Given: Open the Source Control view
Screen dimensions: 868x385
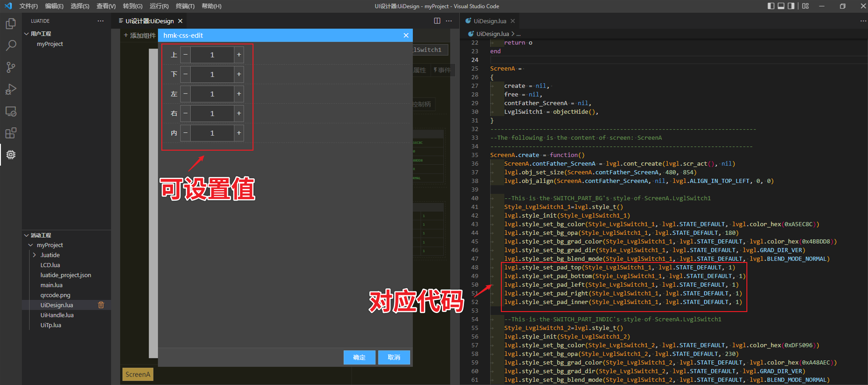Looking at the screenshot, I should (x=11, y=67).
